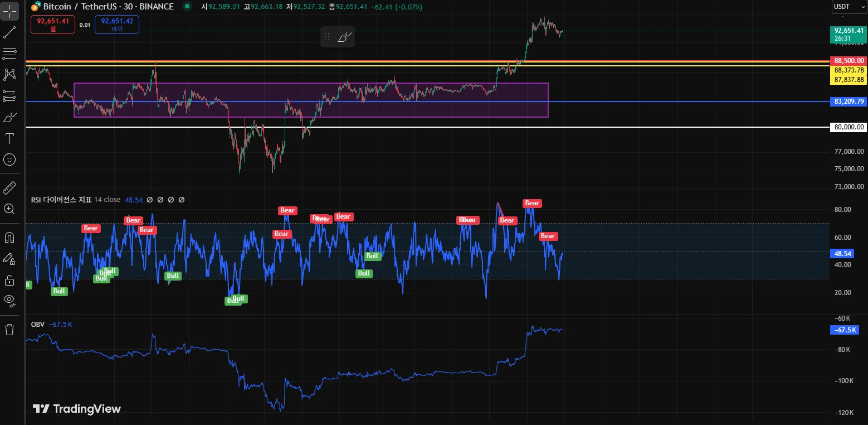Screen dimensions: 868x425
Task: Click the brush icon in floating toolbar
Action: 345,37
